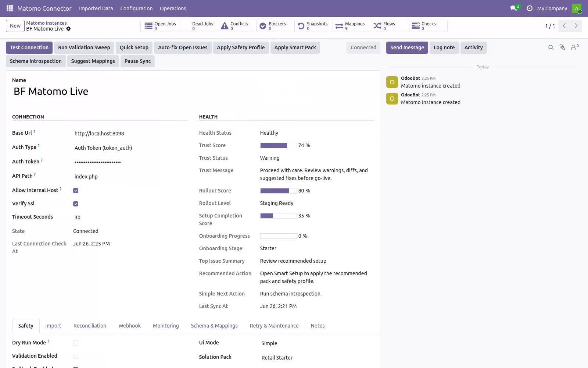Viewport: 588px width, 368px height.
Task: Click the OdooBot avatar for 'Matomo Instance created'
Action: (392, 99)
